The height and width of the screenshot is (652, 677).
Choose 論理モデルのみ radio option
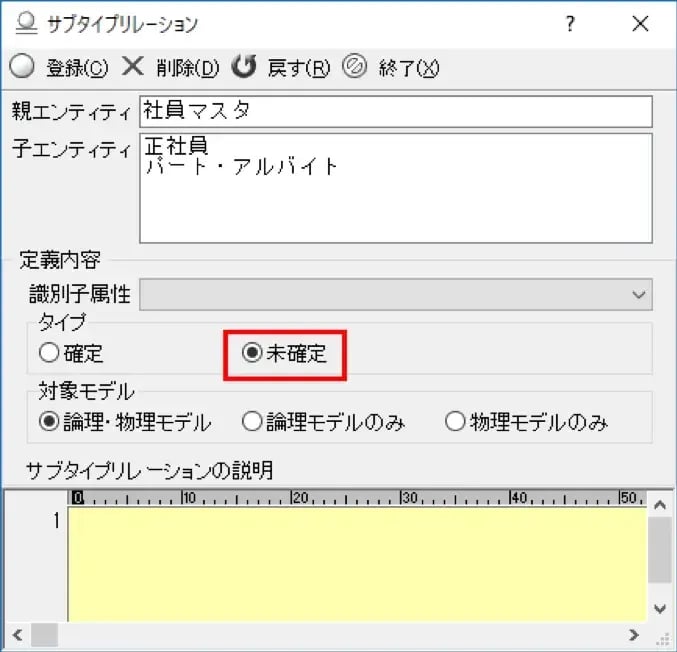click(252, 422)
